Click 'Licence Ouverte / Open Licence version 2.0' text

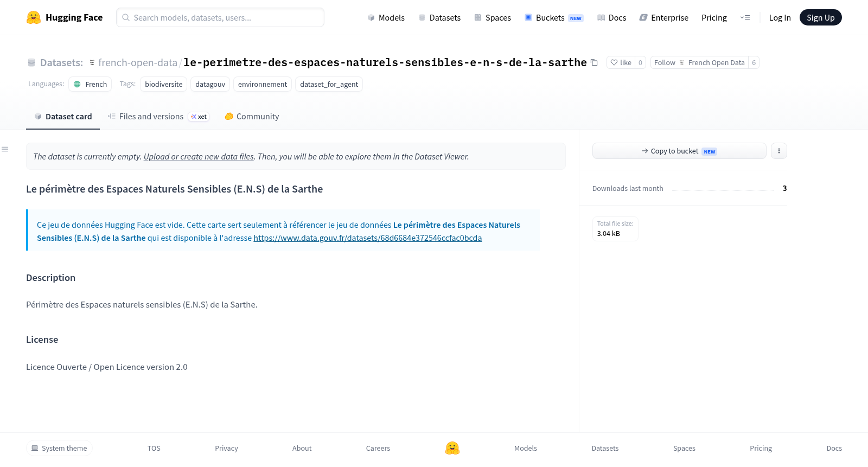click(x=107, y=367)
